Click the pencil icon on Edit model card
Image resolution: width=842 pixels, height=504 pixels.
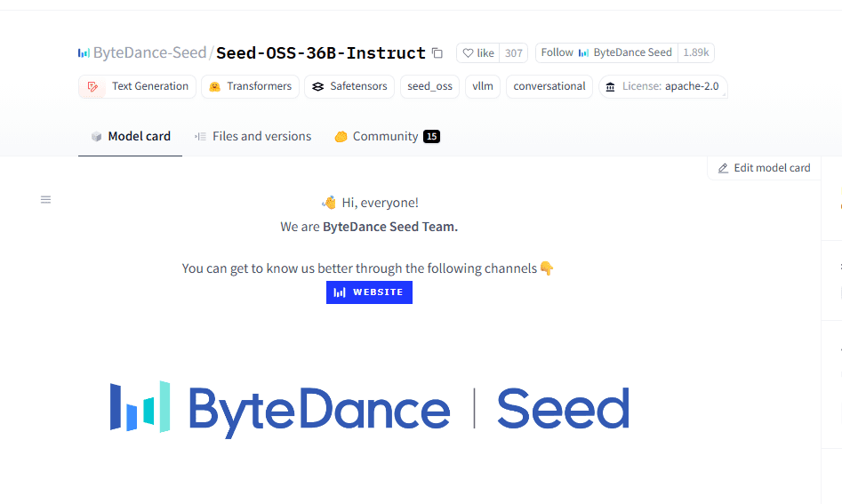tap(724, 169)
